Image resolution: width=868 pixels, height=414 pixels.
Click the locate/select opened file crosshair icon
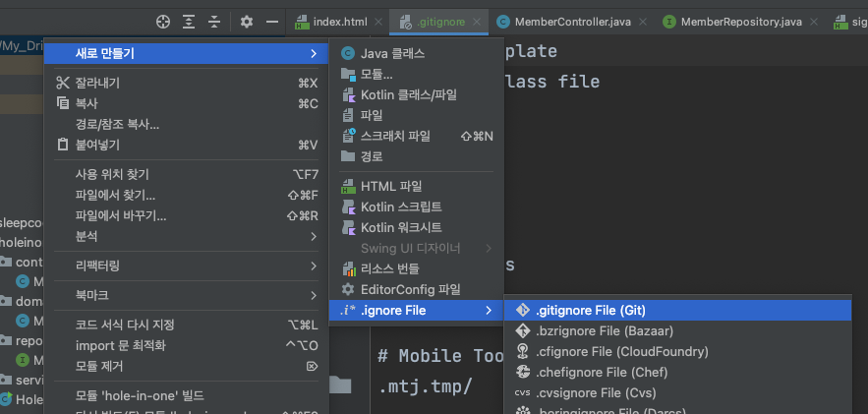[x=163, y=22]
